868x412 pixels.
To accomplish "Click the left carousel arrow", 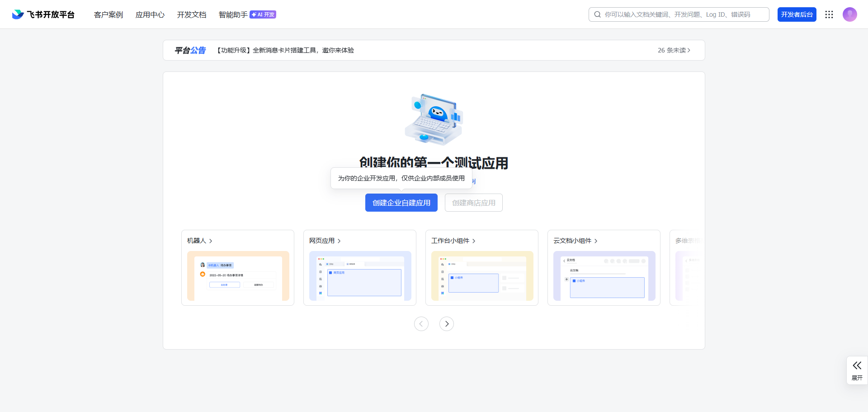I will (x=421, y=324).
